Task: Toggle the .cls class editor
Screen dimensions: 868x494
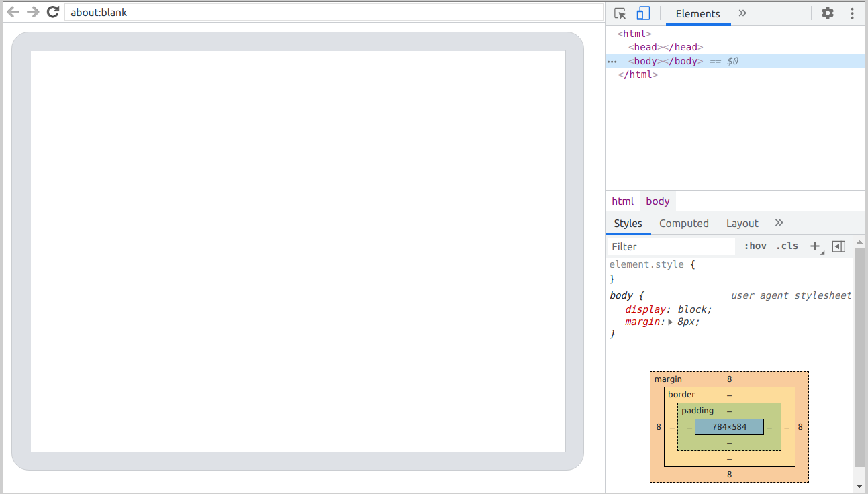Action: click(787, 246)
